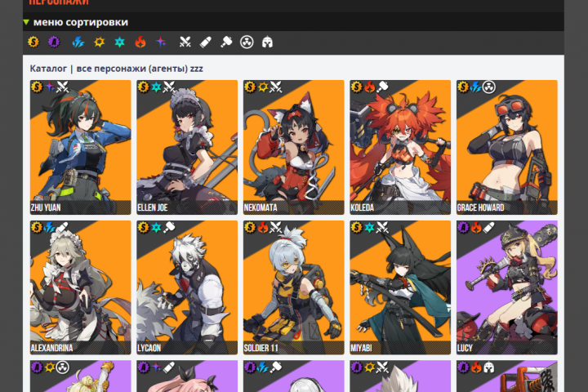
Task: Click 'Каталог | все персонажи (агенты) zzz' heading
Action: coord(116,69)
